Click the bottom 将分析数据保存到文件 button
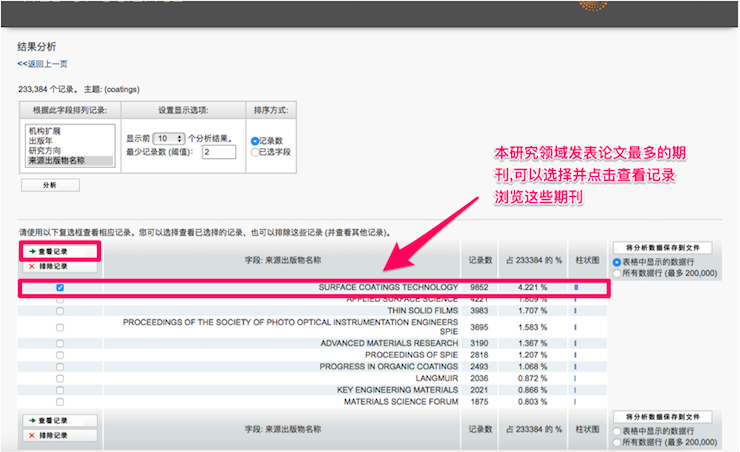Image resolution: width=740 pixels, height=452 pixels. click(664, 416)
